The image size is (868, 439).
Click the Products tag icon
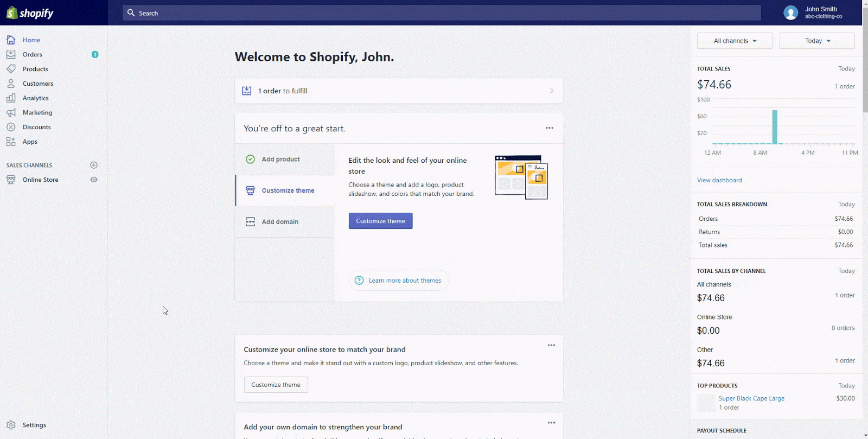[x=11, y=69]
